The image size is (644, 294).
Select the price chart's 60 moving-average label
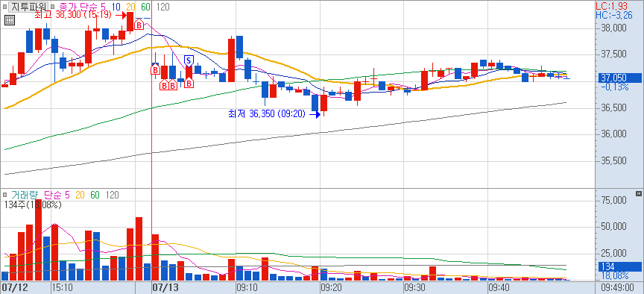tap(145, 7)
